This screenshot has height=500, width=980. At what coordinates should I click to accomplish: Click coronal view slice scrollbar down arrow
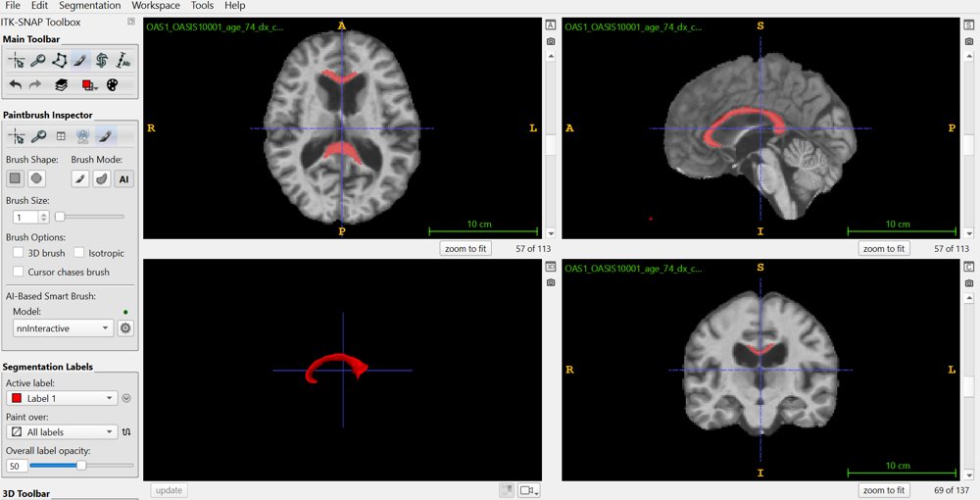click(x=969, y=475)
